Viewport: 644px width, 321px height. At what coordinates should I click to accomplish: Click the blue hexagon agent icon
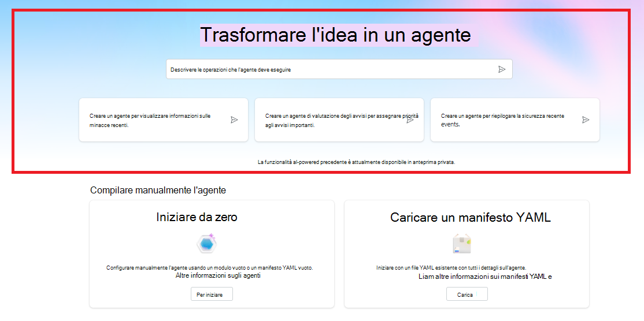pyautogui.click(x=206, y=244)
